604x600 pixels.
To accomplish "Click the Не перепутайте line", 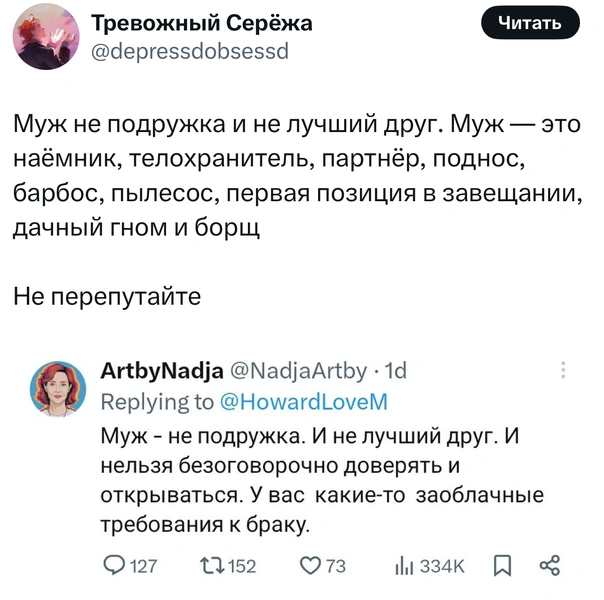I will [107, 297].
